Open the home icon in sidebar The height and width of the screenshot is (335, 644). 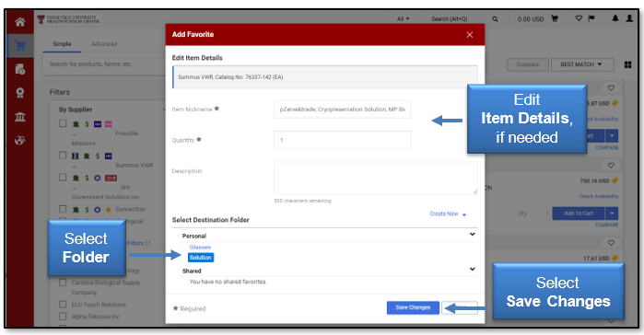(19, 22)
